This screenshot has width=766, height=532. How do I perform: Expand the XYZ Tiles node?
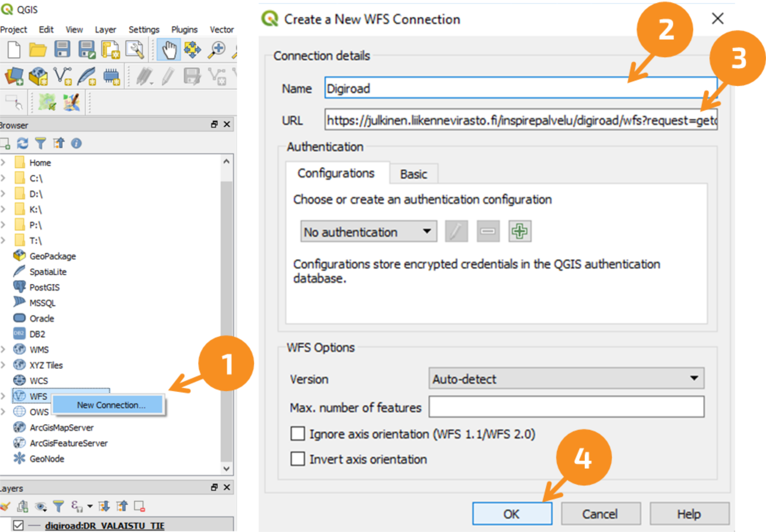click(x=3, y=365)
